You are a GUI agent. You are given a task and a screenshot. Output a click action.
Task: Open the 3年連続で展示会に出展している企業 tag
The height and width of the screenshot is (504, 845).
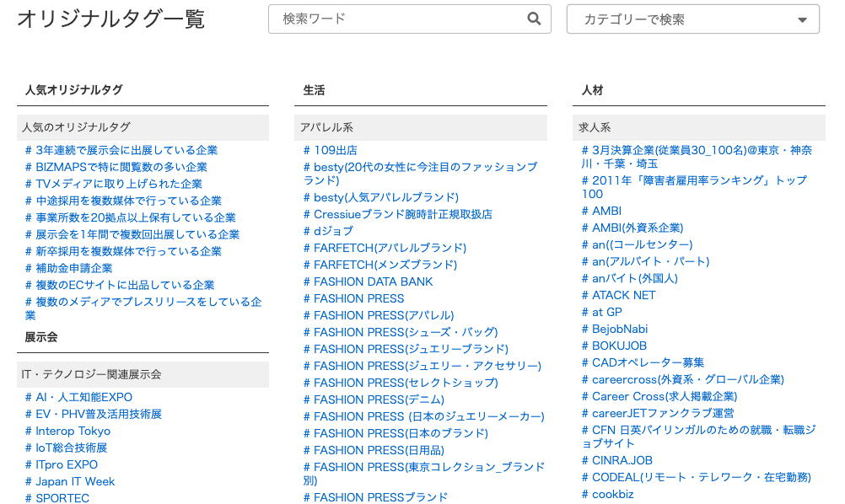click(126, 150)
